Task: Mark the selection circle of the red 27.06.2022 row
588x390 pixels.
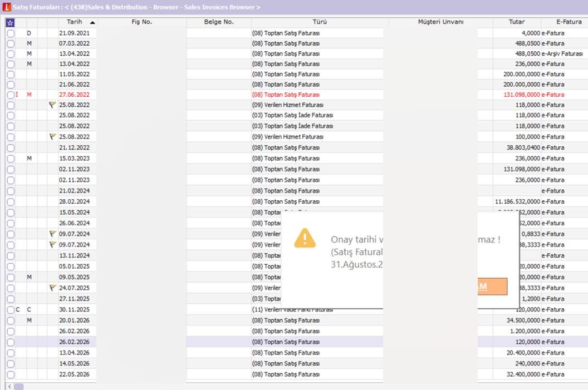Action: coord(11,95)
